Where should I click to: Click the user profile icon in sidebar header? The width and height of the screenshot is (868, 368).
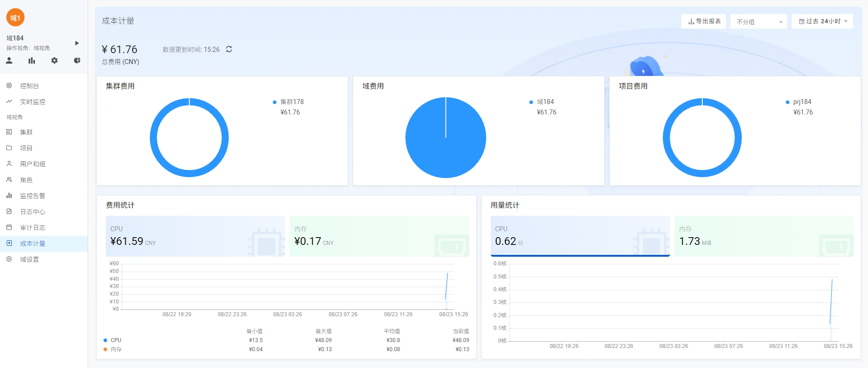tap(9, 60)
